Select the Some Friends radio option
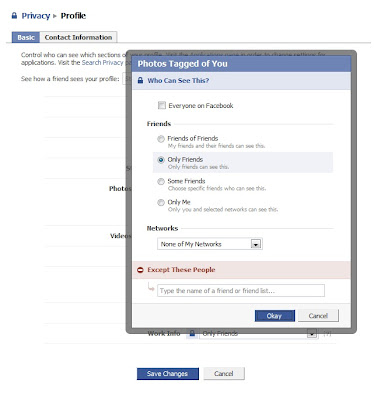The width and height of the screenshot is (374, 400). point(161,181)
